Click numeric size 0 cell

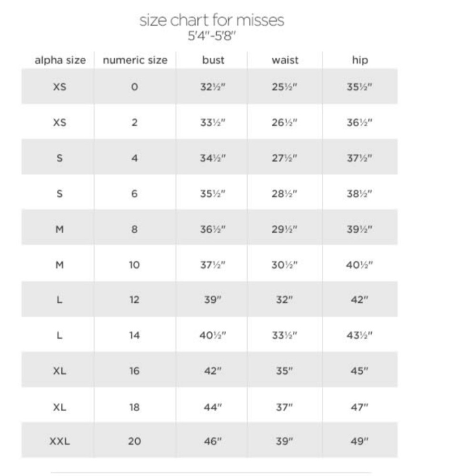pyautogui.click(x=135, y=87)
